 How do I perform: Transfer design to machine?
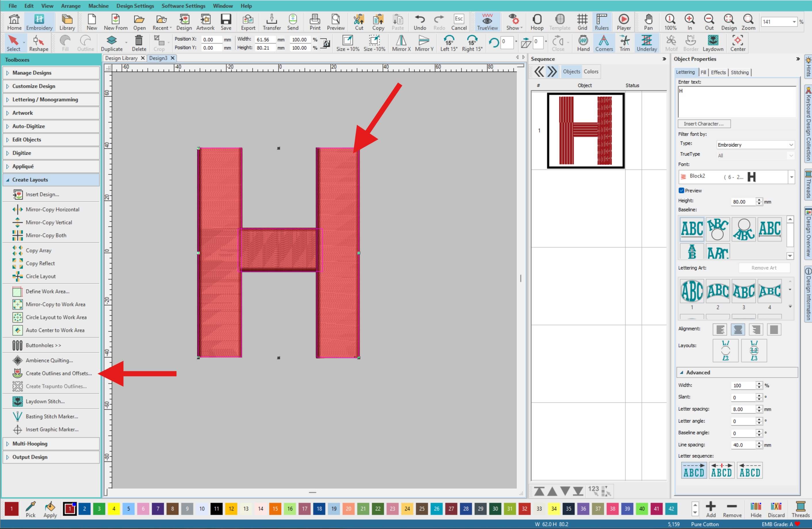click(x=272, y=22)
